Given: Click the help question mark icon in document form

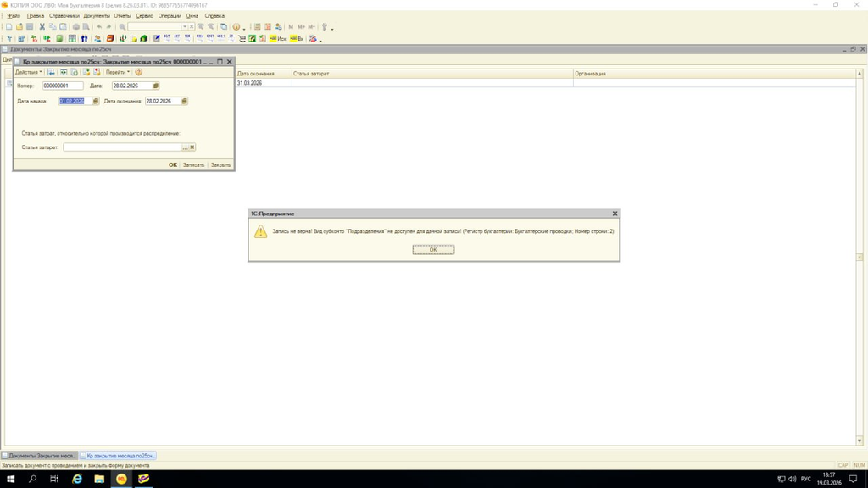Looking at the screenshot, I should point(139,72).
